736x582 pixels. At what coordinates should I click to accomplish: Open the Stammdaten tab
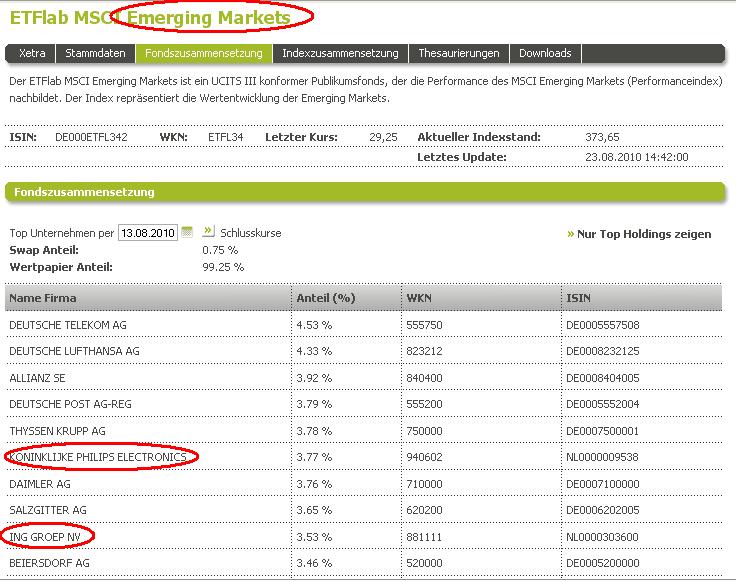[95, 53]
